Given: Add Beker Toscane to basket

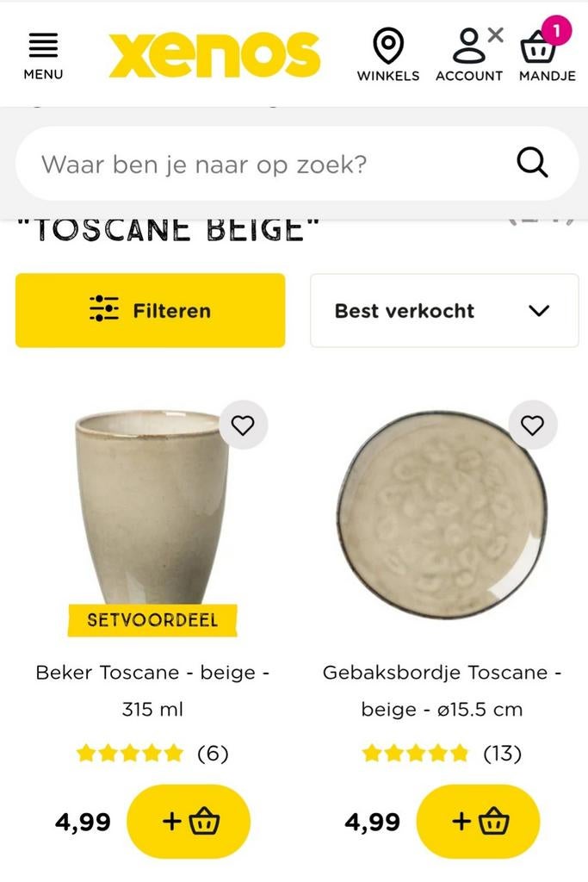Looking at the screenshot, I should point(189,822).
